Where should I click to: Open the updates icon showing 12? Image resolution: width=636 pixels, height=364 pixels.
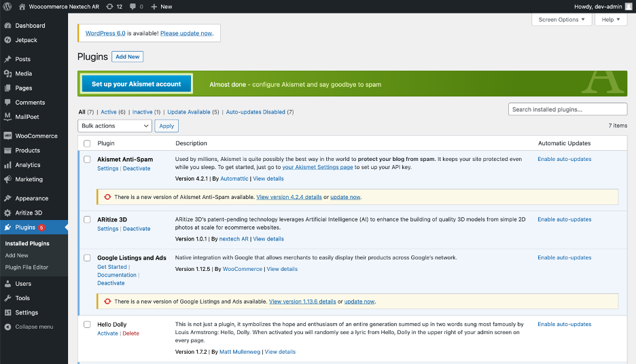click(109, 7)
